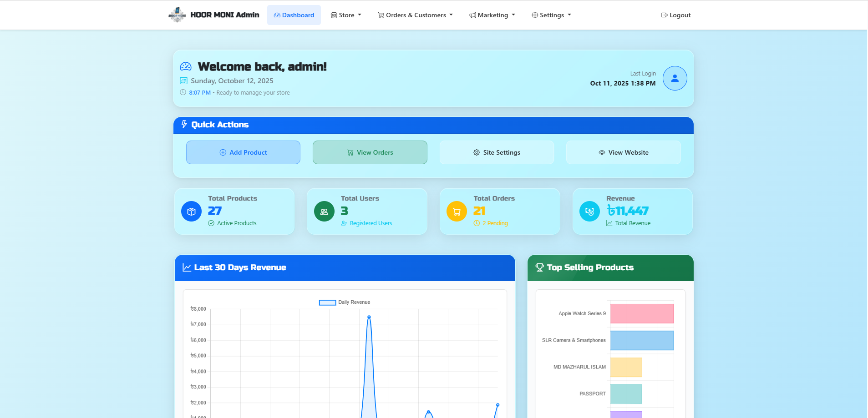Open View Orders quick action

coord(370,152)
